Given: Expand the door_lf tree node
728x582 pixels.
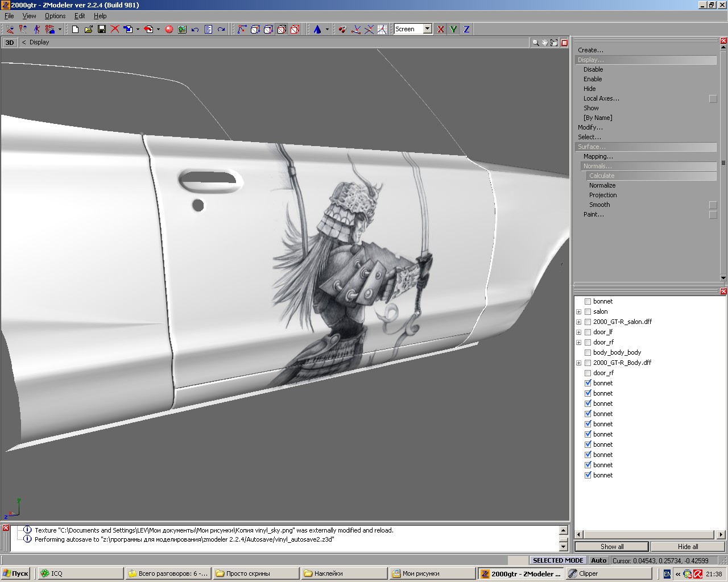Looking at the screenshot, I should point(578,332).
